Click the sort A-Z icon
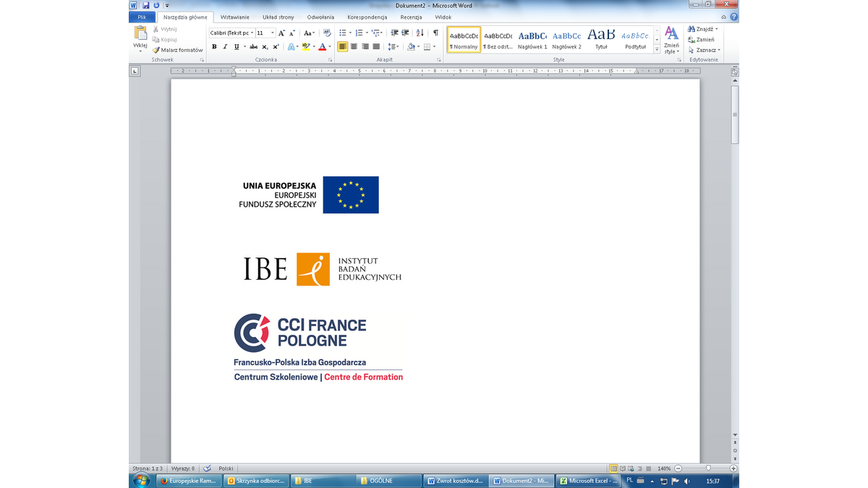Viewport: 868px width, 488px height. (420, 33)
